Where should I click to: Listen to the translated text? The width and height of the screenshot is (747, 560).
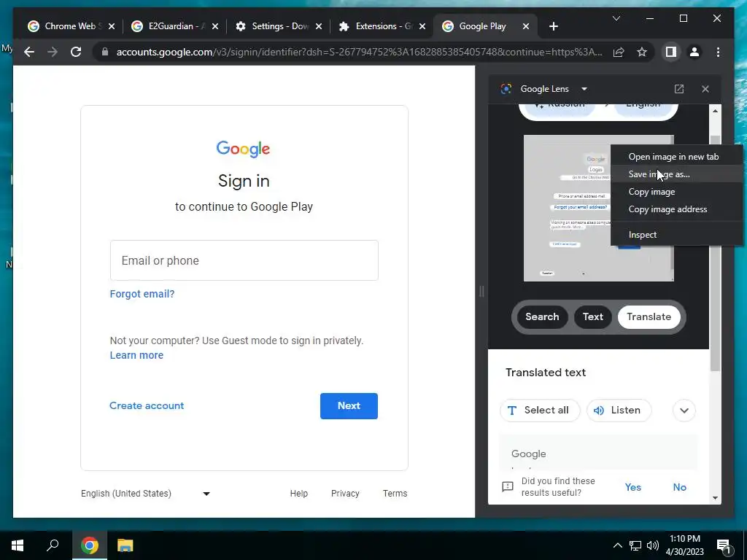click(619, 410)
